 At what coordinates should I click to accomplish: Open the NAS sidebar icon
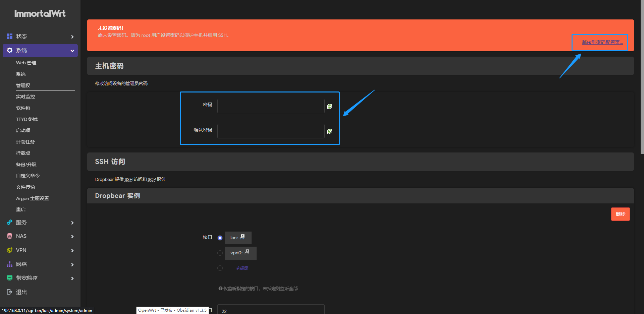click(x=9, y=236)
